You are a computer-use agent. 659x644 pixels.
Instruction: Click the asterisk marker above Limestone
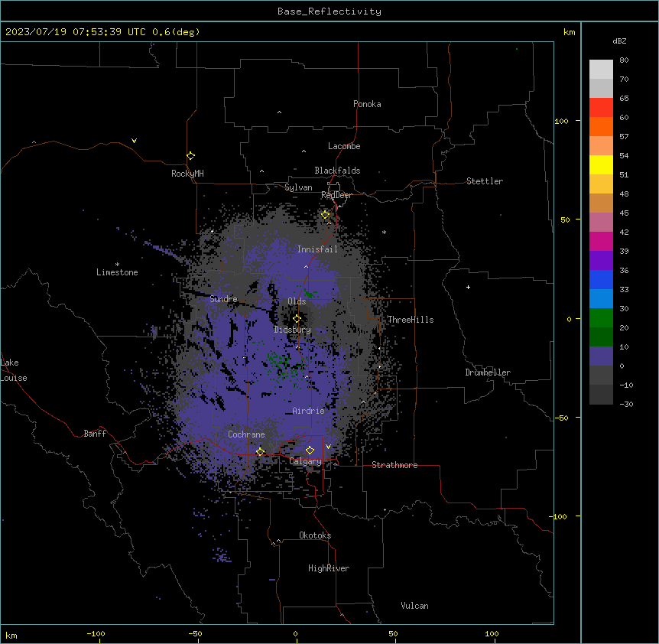[x=117, y=265]
